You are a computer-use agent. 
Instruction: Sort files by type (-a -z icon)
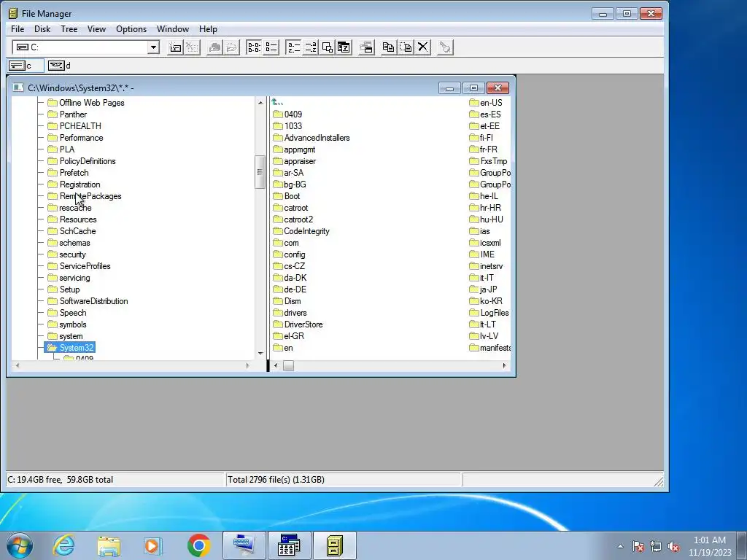coord(311,47)
